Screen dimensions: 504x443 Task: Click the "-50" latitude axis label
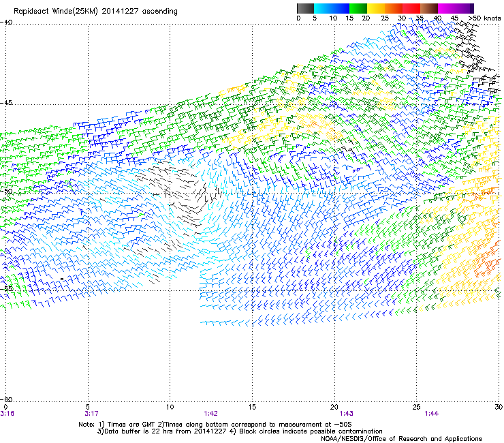6,191
